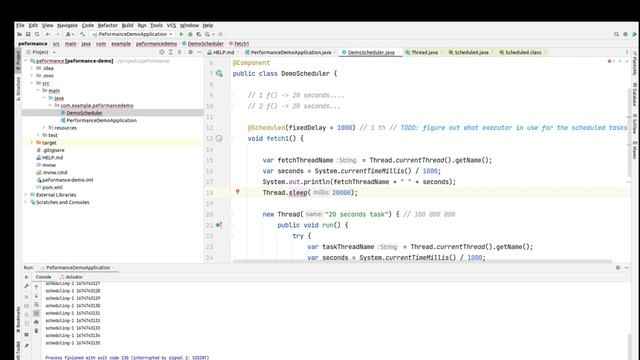Image resolution: width=640 pixels, height=360 pixels.
Task: Pin tab icon in Run panel sidebar
Action: click(27, 346)
